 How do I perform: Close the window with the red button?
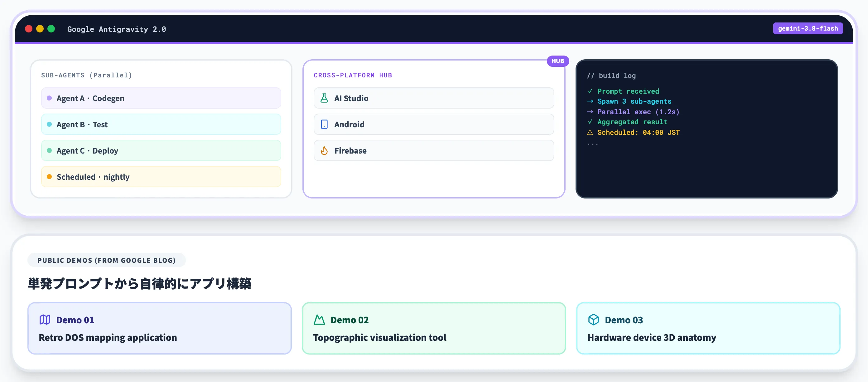[29, 29]
